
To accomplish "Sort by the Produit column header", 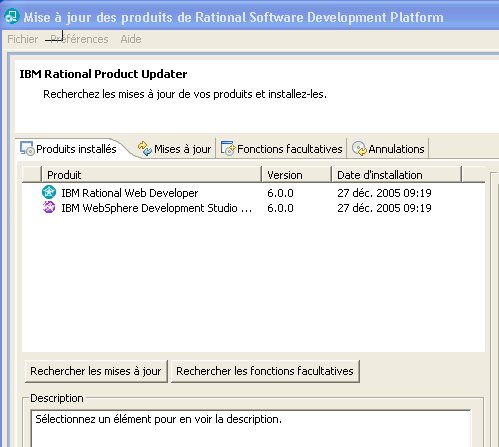I will (151, 174).
